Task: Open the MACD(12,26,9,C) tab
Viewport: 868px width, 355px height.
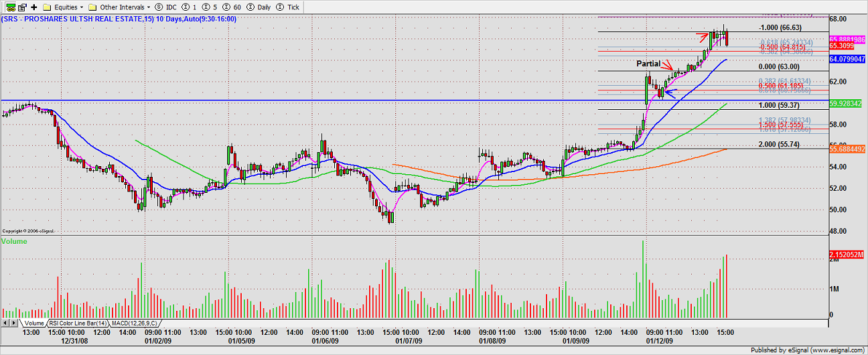Action: pos(133,323)
